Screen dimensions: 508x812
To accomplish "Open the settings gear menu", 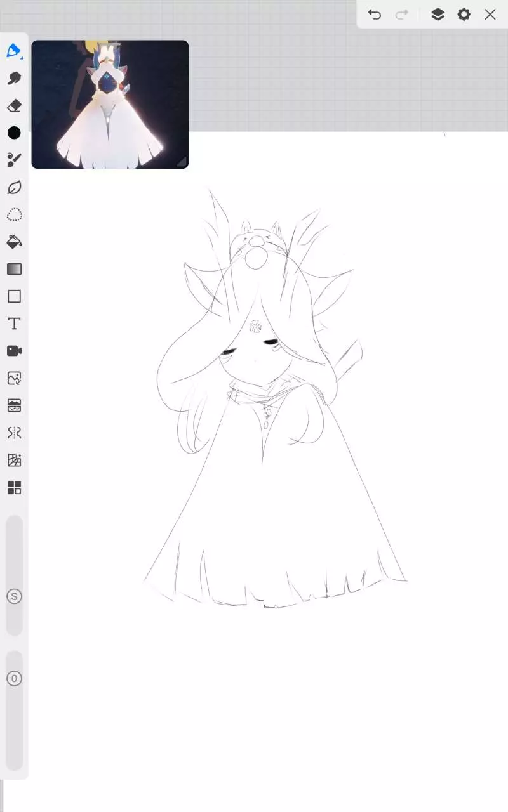I will 464,15.
